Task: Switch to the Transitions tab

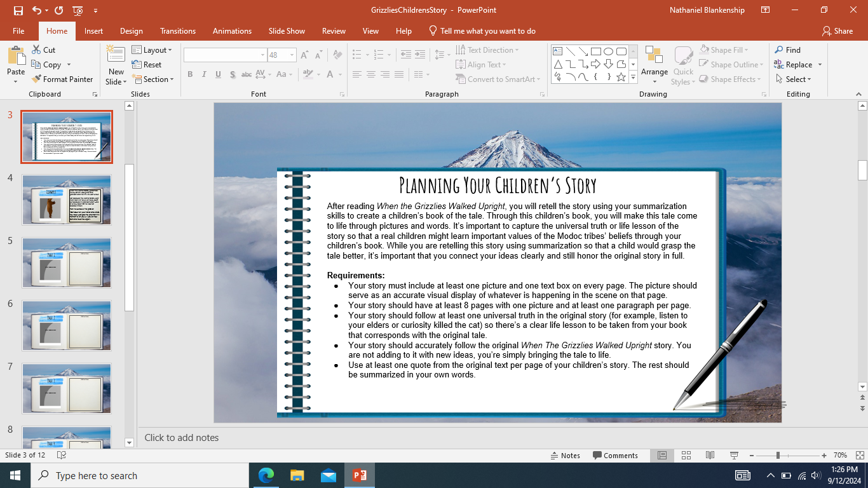Action: 178,30
